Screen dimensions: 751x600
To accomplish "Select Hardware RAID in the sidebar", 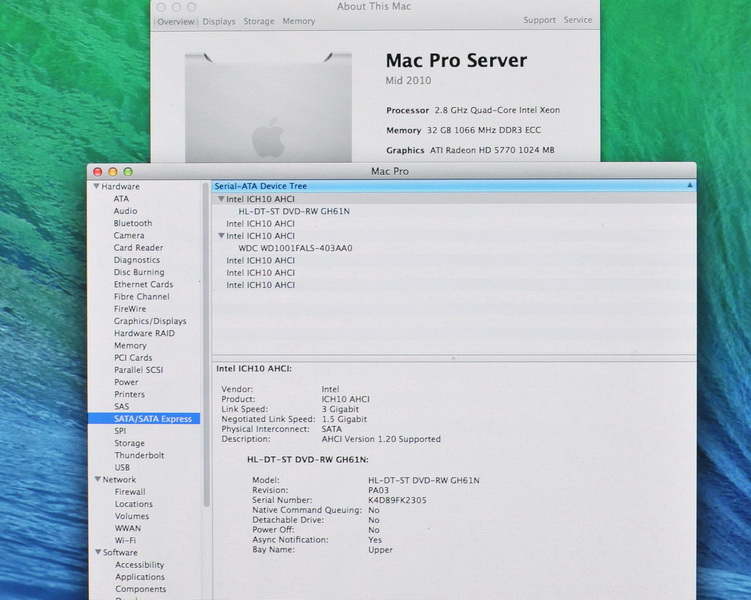I will pos(144,333).
